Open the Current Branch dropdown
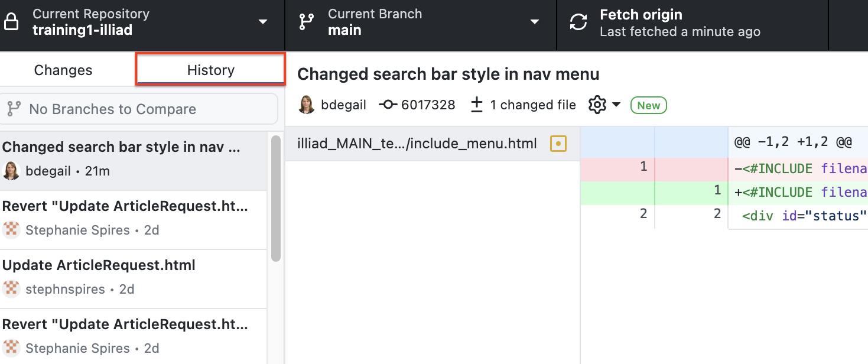 [x=535, y=21]
